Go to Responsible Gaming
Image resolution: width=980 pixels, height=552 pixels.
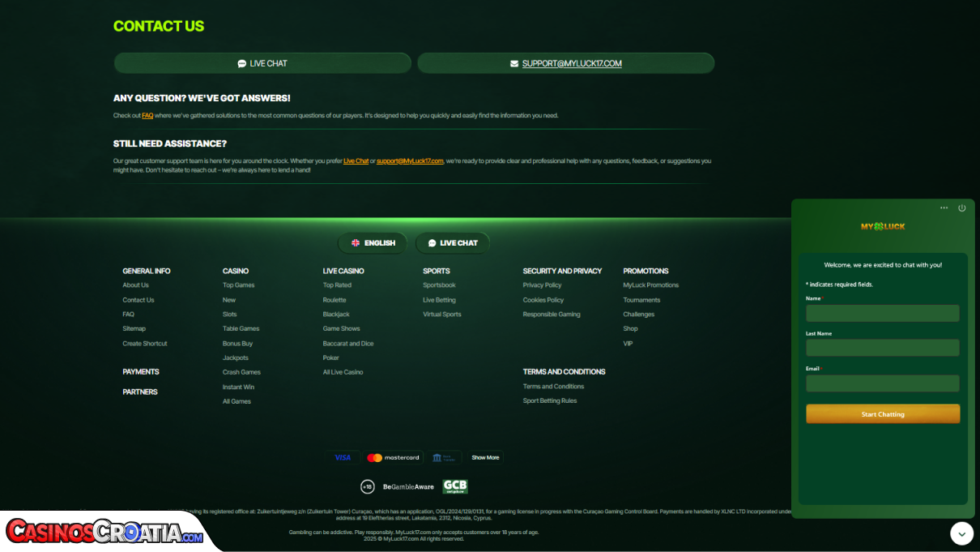pos(552,315)
